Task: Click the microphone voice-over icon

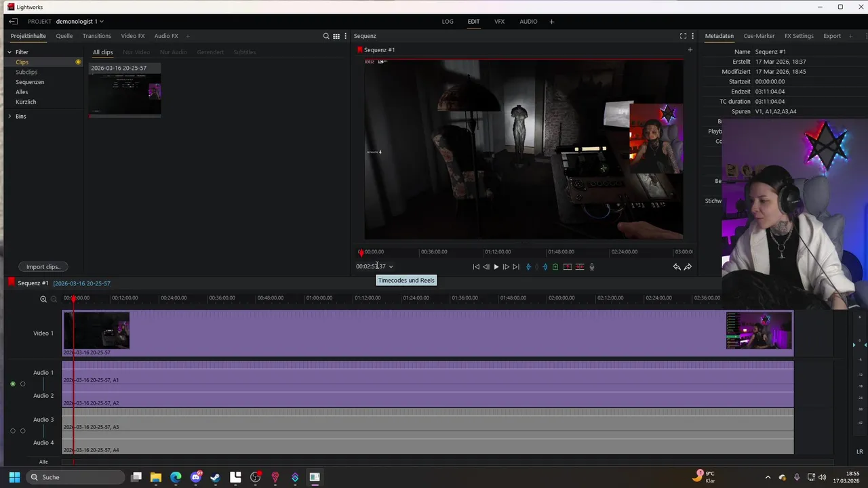Action: (x=591, y=267)
